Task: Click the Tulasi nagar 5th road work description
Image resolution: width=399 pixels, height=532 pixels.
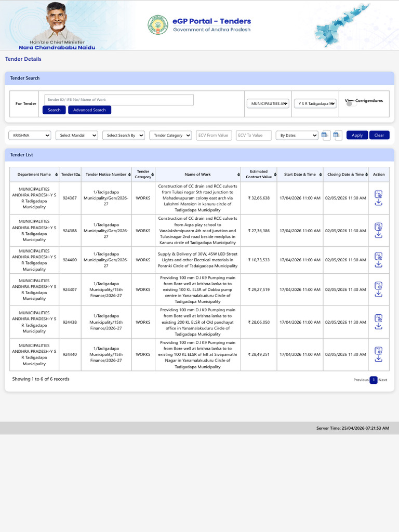Action: pyautogui.click(x=197, y=198)
